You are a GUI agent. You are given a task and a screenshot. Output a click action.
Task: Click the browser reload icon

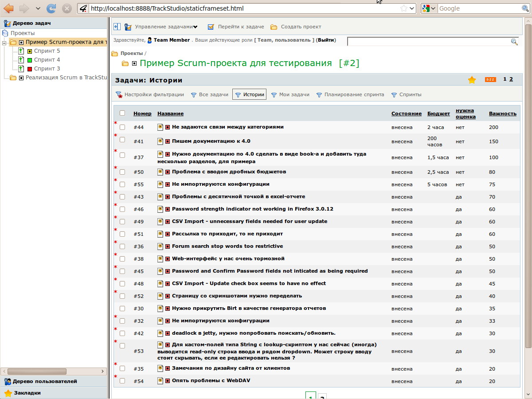51,8
